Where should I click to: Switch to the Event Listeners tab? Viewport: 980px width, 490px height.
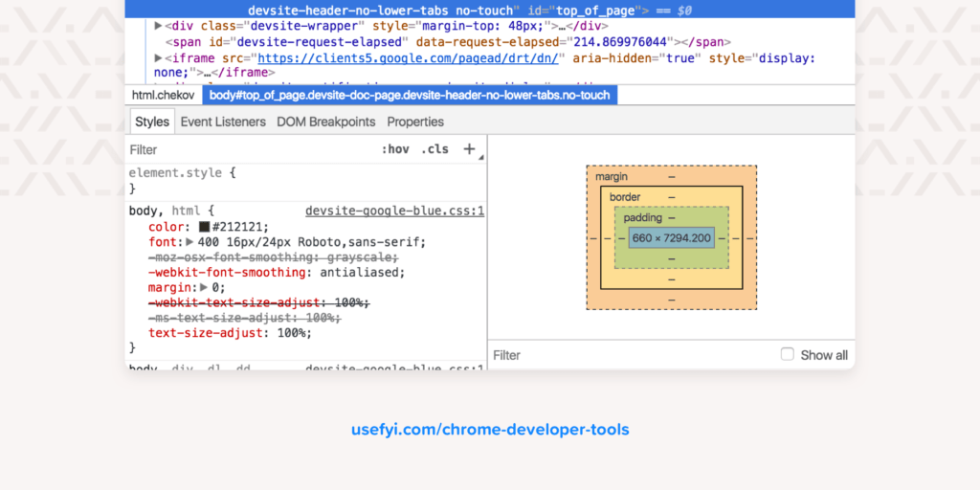223,122
